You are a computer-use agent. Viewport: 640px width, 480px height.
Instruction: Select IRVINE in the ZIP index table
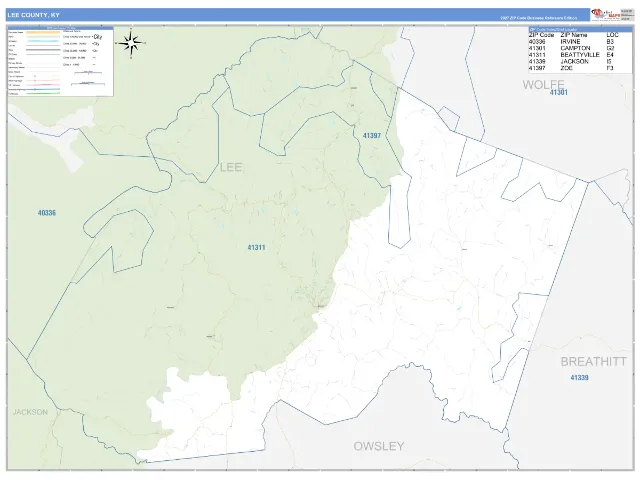(x=571, y=42)
